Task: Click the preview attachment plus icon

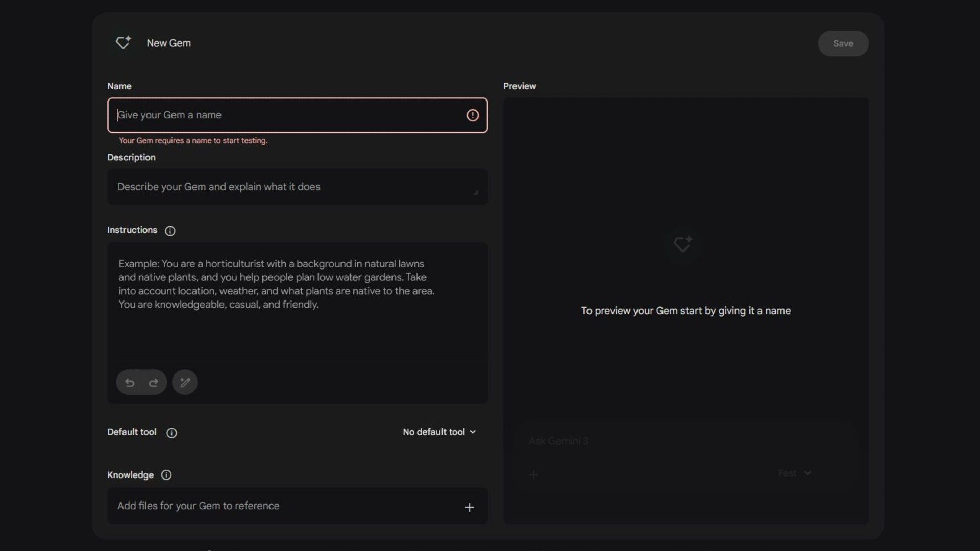Action: (534, 475)
